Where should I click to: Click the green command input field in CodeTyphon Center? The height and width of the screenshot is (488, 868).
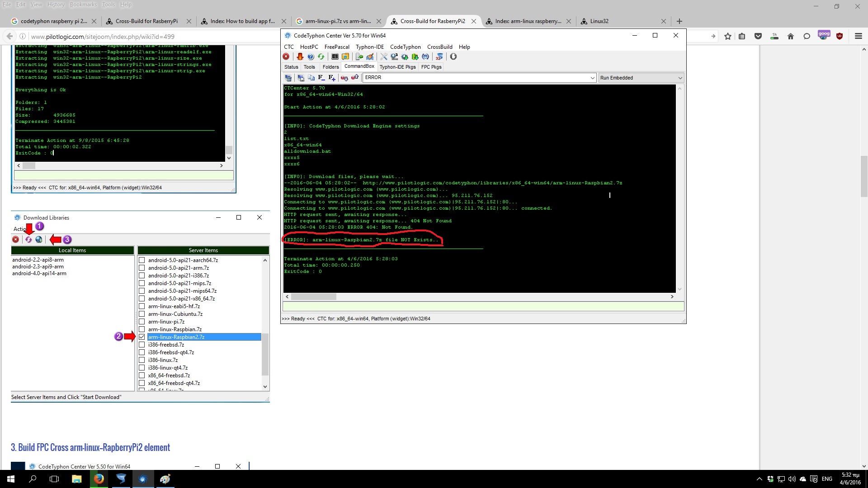483,307
